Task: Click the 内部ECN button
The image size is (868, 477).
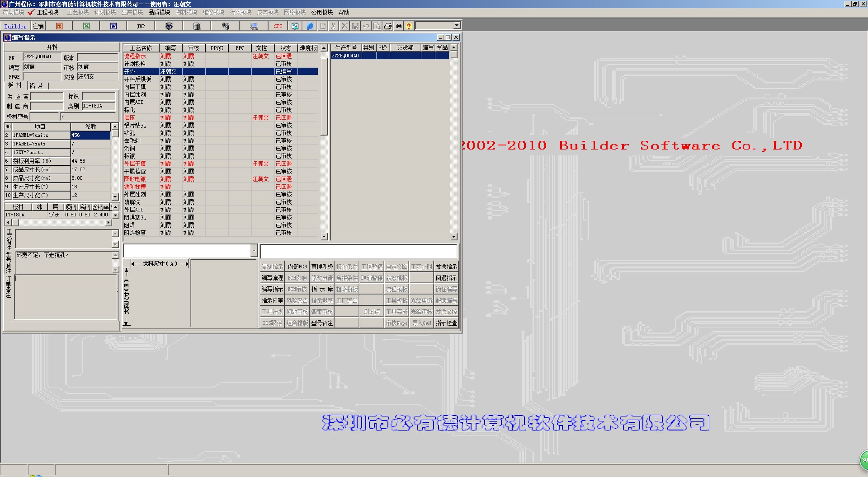Action: [297, 267]
